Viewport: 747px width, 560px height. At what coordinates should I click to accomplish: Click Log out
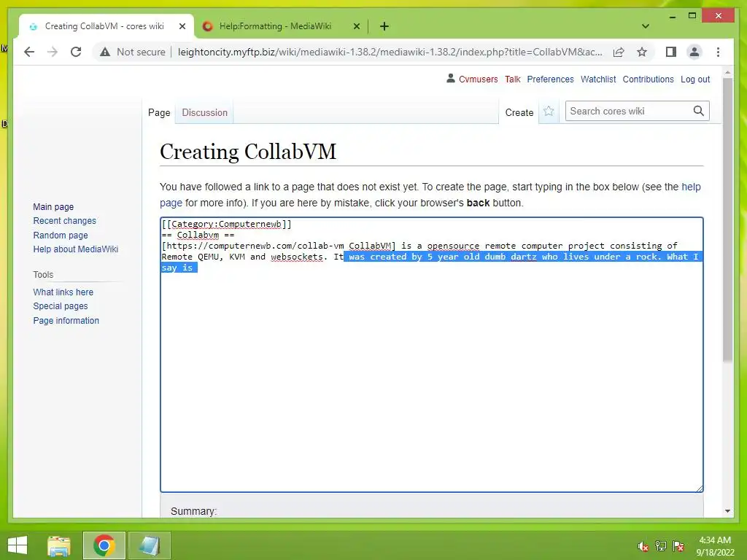[x=695, y=79]
